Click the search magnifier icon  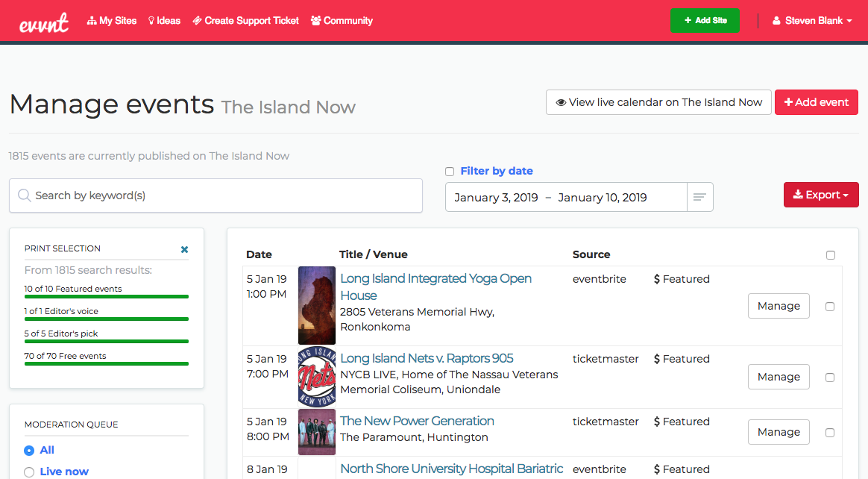[x=24, y=195]
